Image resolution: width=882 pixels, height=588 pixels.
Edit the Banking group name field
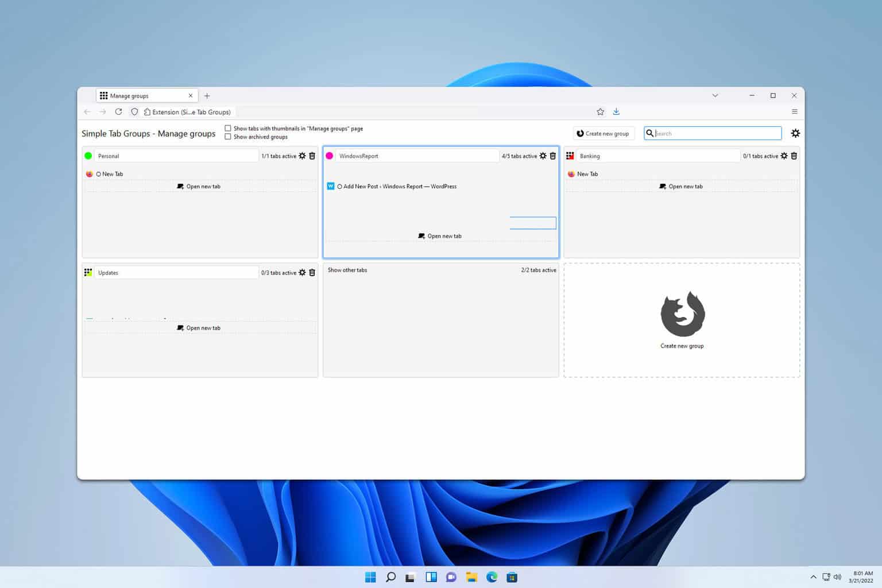coord(658,156)
